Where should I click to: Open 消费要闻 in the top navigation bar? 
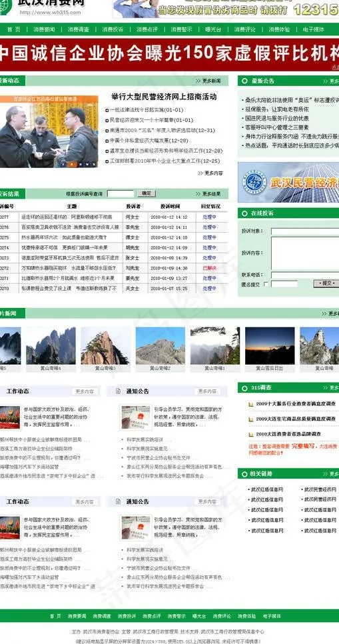pyautogui.click(x=44, y=29)
